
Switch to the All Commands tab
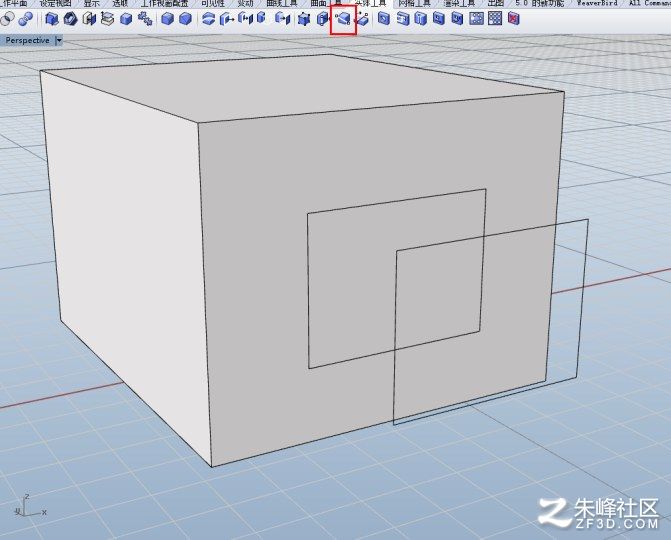point(650,3)
